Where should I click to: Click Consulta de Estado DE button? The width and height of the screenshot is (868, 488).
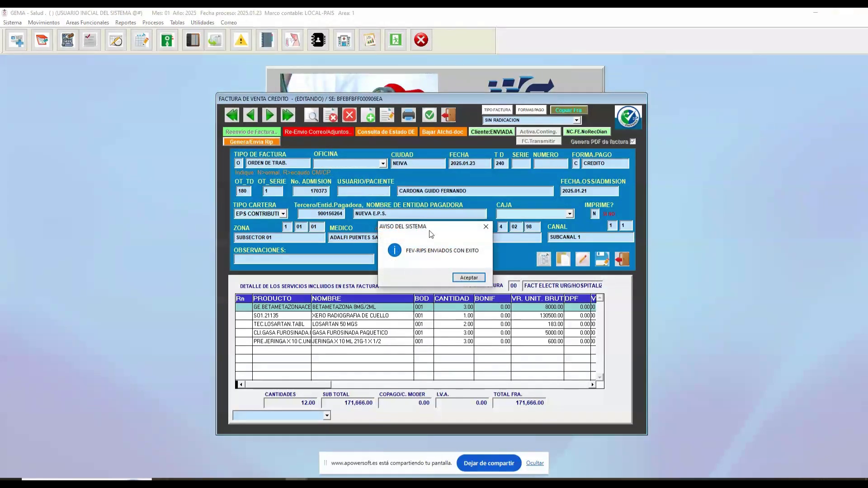click(386, 132)
